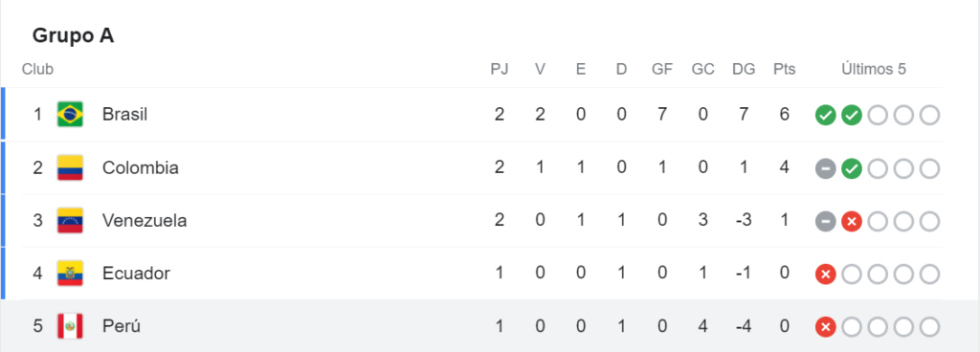Click the Ecuador flag icon

(x=70, y=274)
